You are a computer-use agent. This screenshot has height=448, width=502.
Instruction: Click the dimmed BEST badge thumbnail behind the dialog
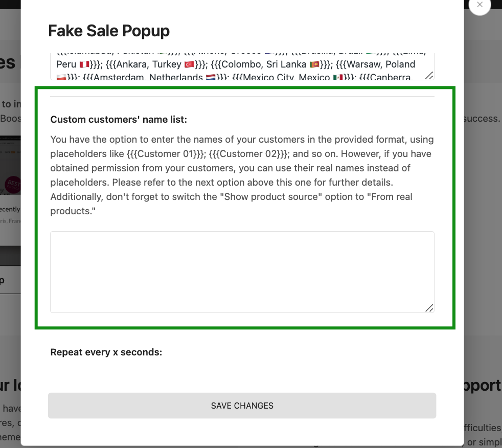click(x=13, y=185)
